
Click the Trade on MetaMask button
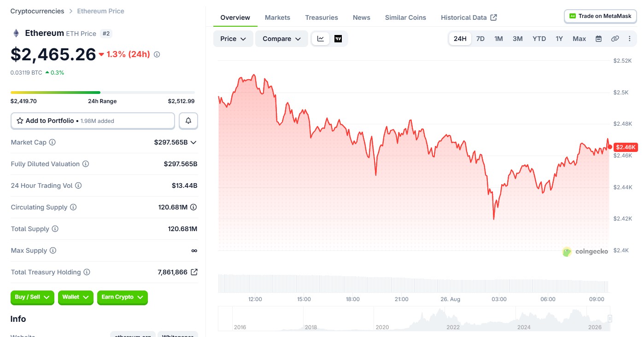[600, 16]
